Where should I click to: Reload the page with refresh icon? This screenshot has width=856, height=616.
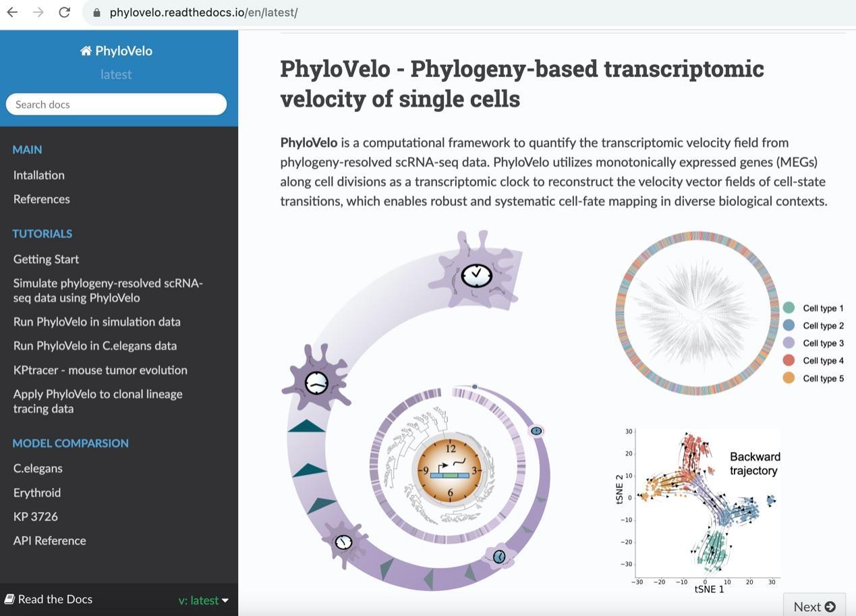(65, 12)
